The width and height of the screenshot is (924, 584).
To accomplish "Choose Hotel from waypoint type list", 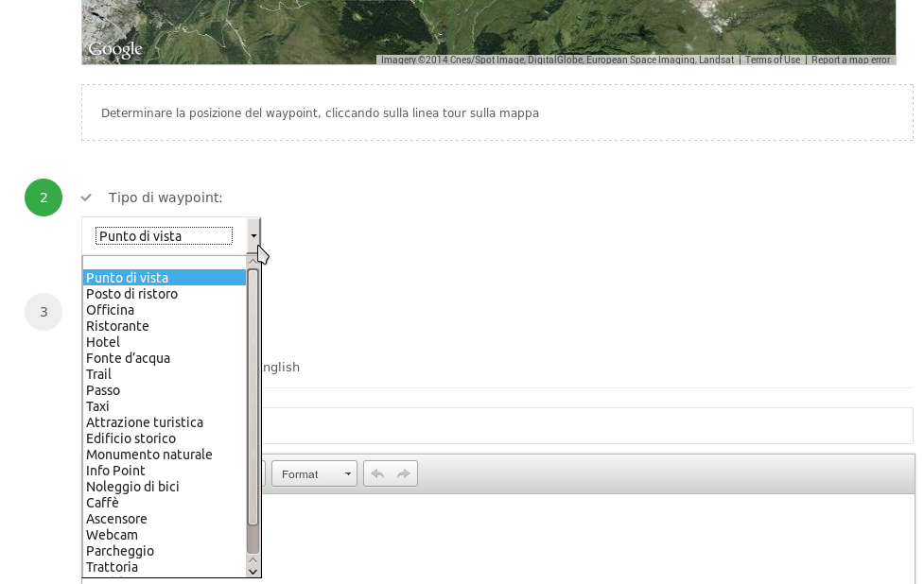I will click(x=103, y=342).
